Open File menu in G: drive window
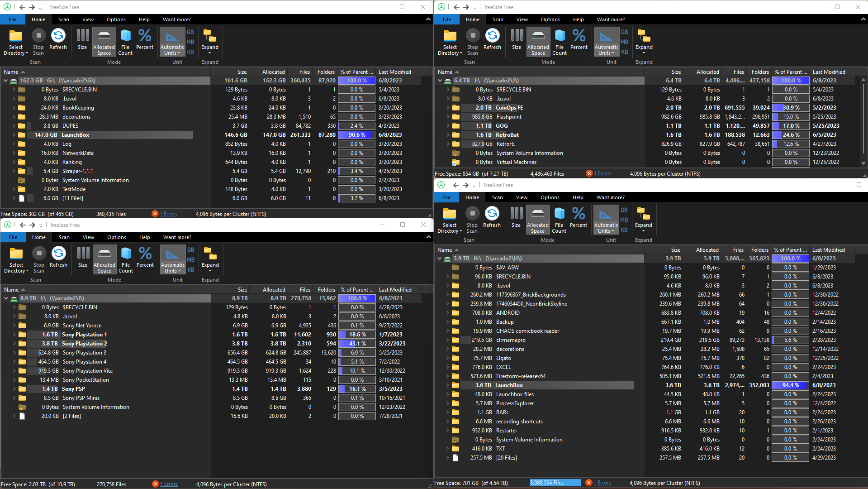Screen dimensions: 868x489 (13, 19)
